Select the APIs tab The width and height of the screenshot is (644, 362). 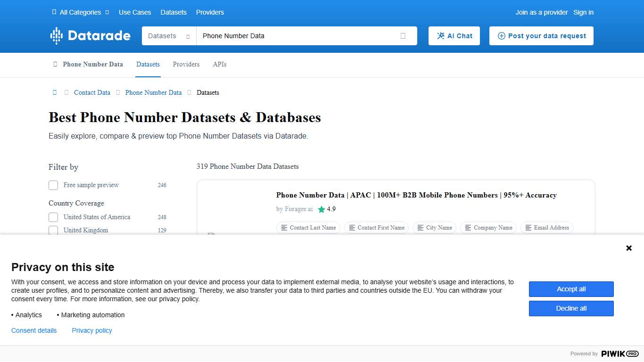coord(219,64)
